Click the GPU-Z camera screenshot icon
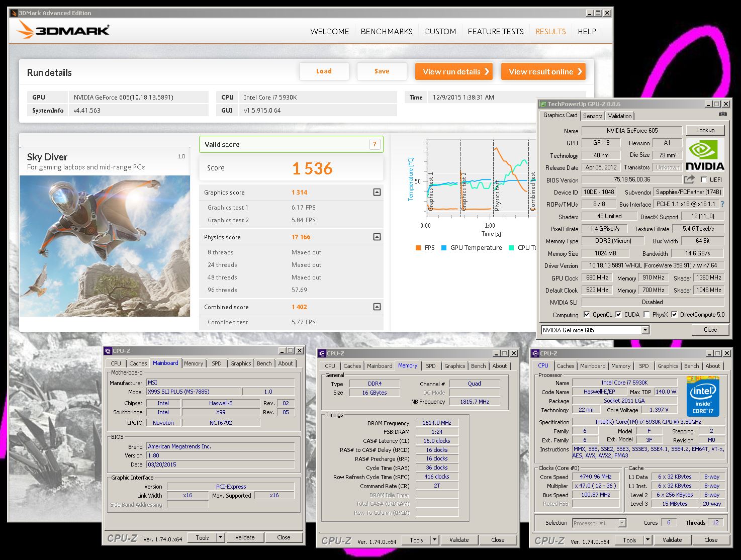Viewport: 741px width, 560px height. coord(722,115)
